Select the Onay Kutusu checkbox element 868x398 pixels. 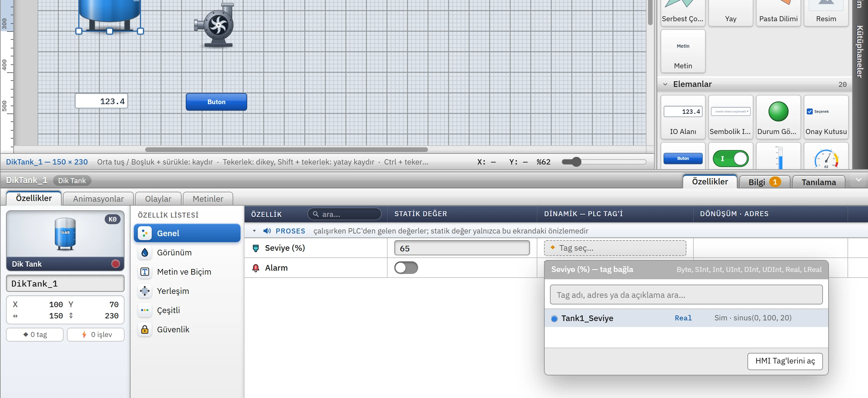[x=826, y=117]
